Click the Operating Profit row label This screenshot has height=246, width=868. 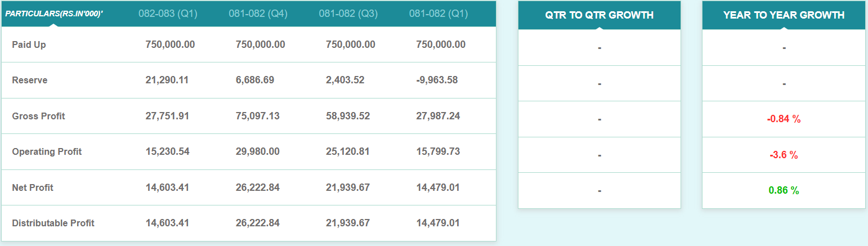coord(47,151)
